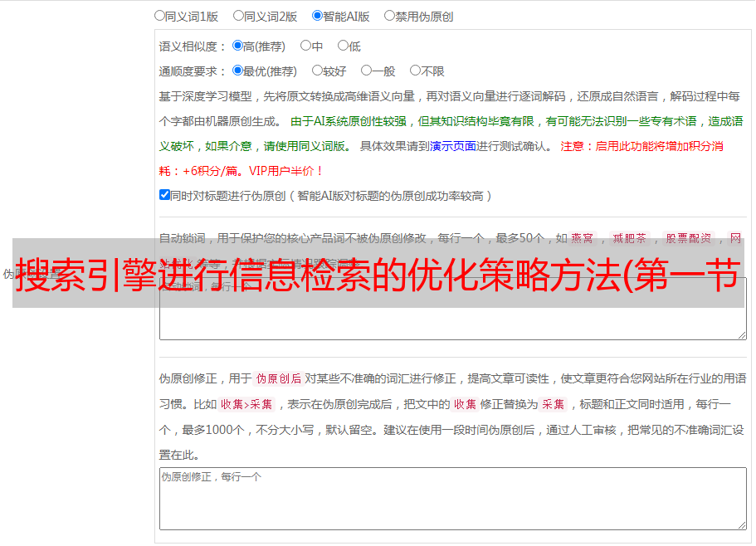This screenshot has height=546, width=756.
Task: Grab the resize handle of 自动锁词 textarea
Action: tap(742, 335)
